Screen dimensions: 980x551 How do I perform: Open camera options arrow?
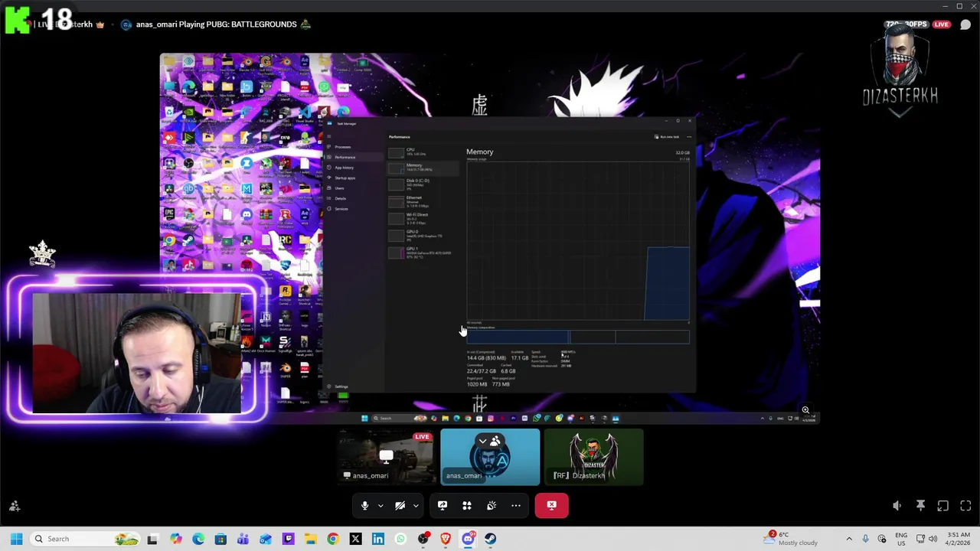point(416,506)
